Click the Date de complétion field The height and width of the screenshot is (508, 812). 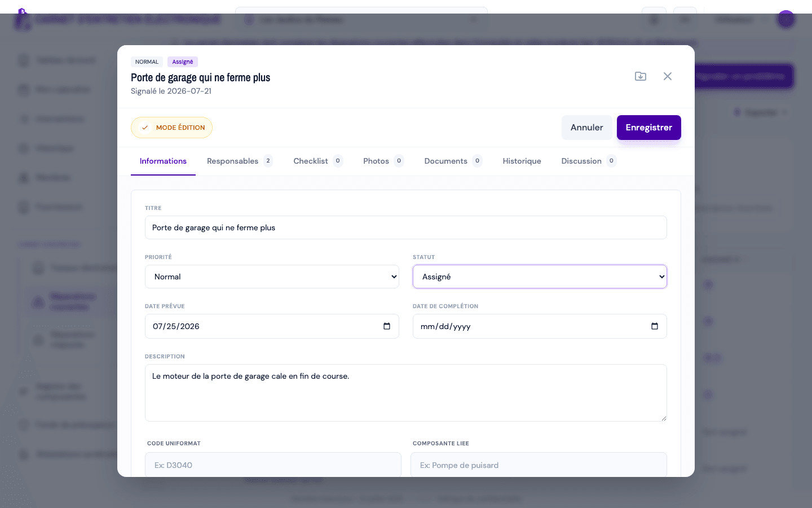pyautogui.click(x=540, y=326)
